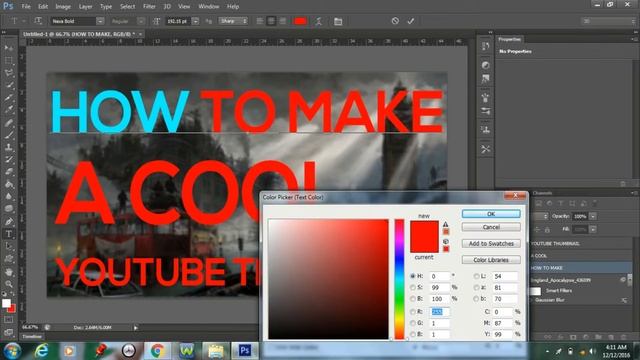The width and height of the screenshot is (640, 360).
Task: Select the Horizontal Type tool
Action: (9, 234)
